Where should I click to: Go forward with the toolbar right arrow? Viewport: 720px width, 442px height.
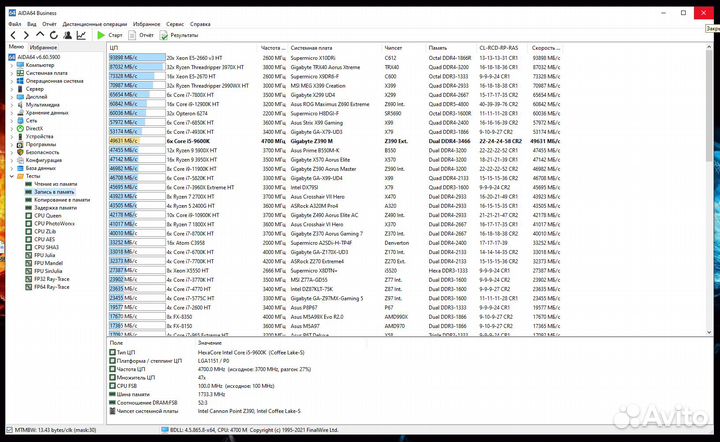point(26,35)
